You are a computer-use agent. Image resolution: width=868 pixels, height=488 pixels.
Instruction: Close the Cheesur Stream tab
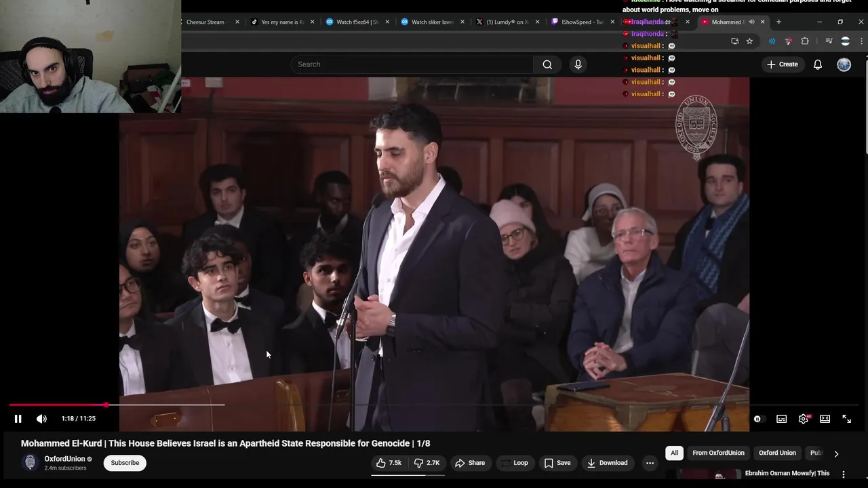click(x=237, y=22)
